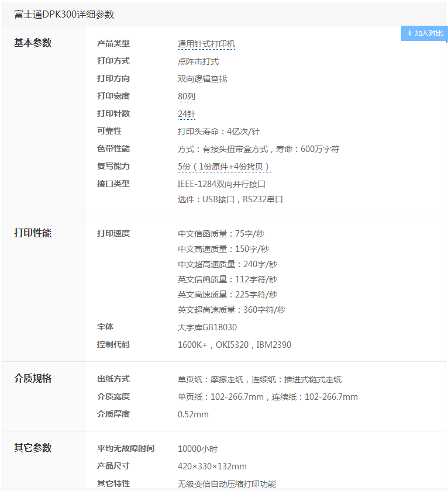448x491 pixels.
Task: Select the 打印速度 label
Action: click(113, 233)
